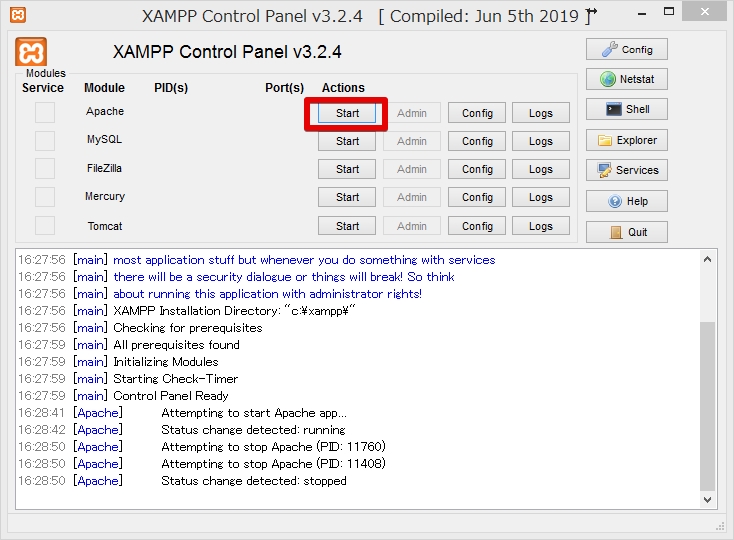The image size is (734, 540).
Task: Click the large orange XAMPP logo
Action: click(x=31, y=52)
